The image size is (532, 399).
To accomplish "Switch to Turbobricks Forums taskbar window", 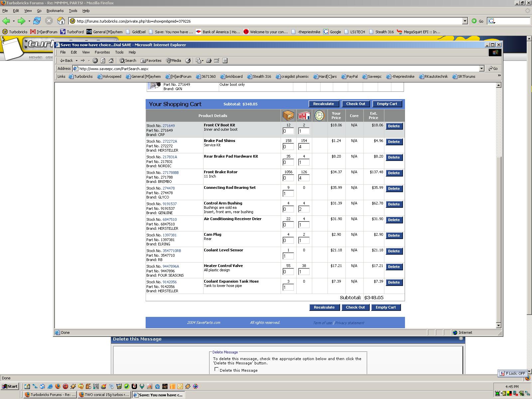I will point(50,395).
